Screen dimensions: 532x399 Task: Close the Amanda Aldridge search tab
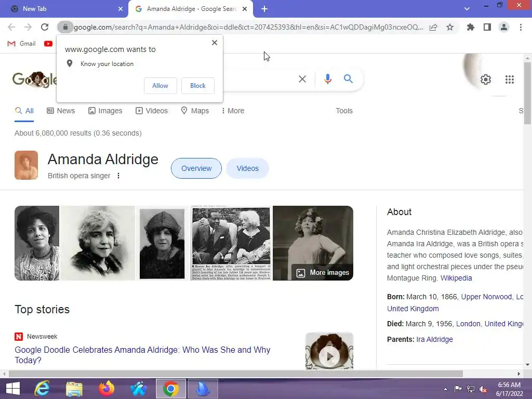click(245, 9)
